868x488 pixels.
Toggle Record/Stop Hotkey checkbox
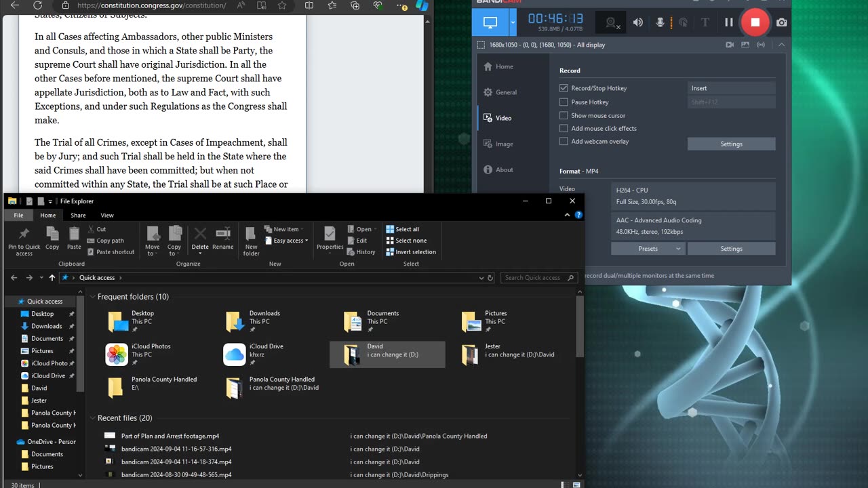[x=564, y=88]
